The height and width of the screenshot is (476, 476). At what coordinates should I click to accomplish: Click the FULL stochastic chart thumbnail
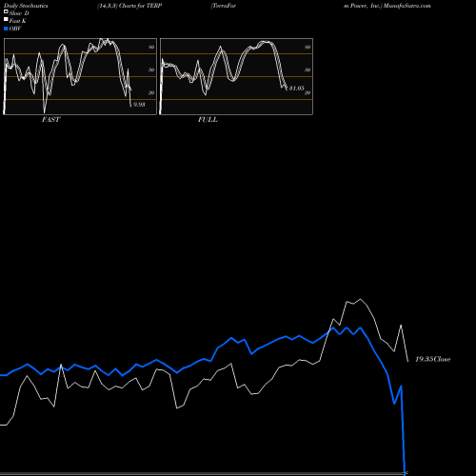click(x=236, y=76)
